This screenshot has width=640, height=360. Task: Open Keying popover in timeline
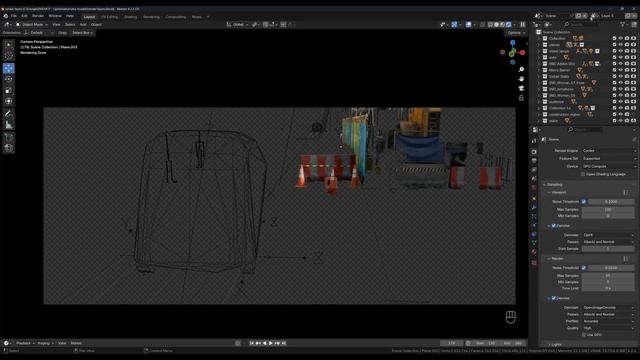(45, 343)
